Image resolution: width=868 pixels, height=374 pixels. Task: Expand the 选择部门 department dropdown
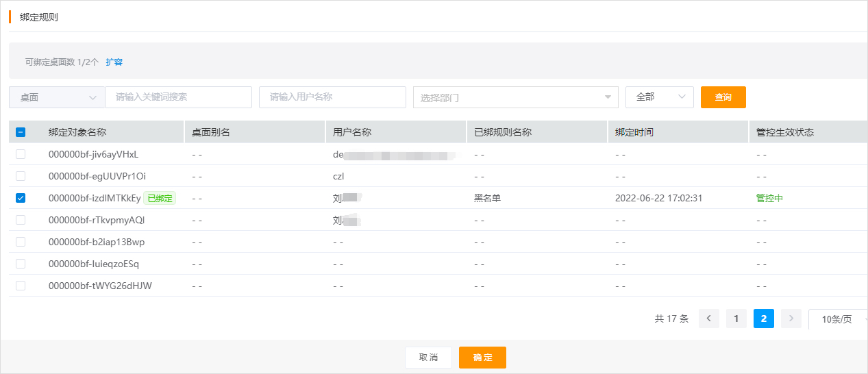(x=515, y=97)
